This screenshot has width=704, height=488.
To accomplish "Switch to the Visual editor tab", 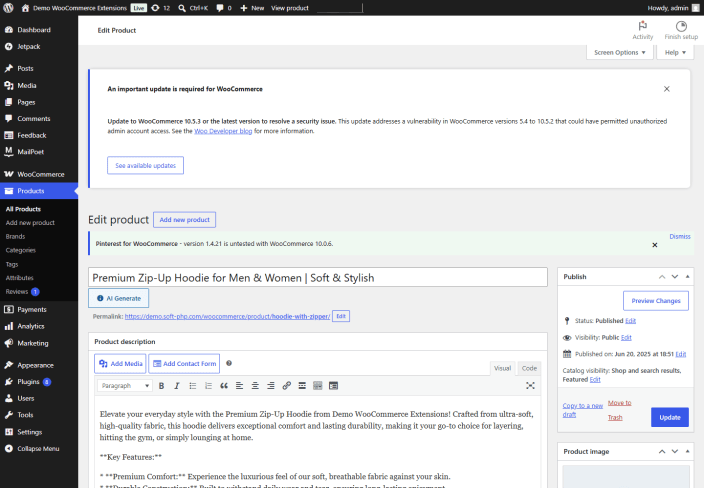I will click(x=502, y=368).
